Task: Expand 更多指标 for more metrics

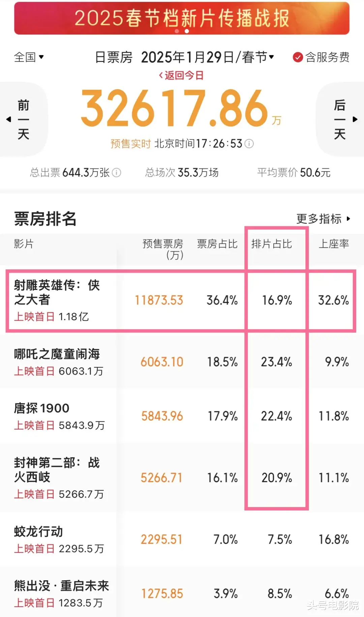Action: click(324, 219)
